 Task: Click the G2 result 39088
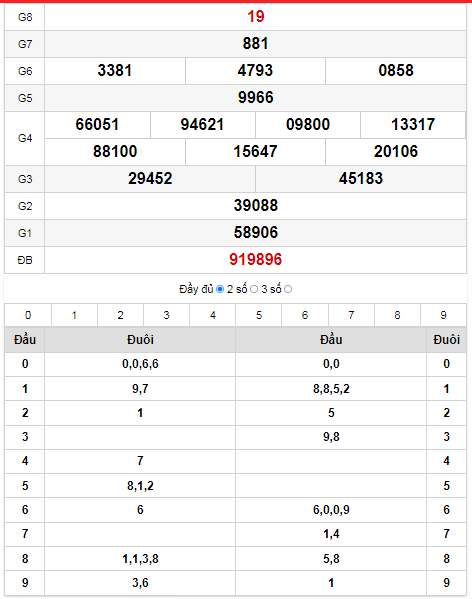click(255, 206)
